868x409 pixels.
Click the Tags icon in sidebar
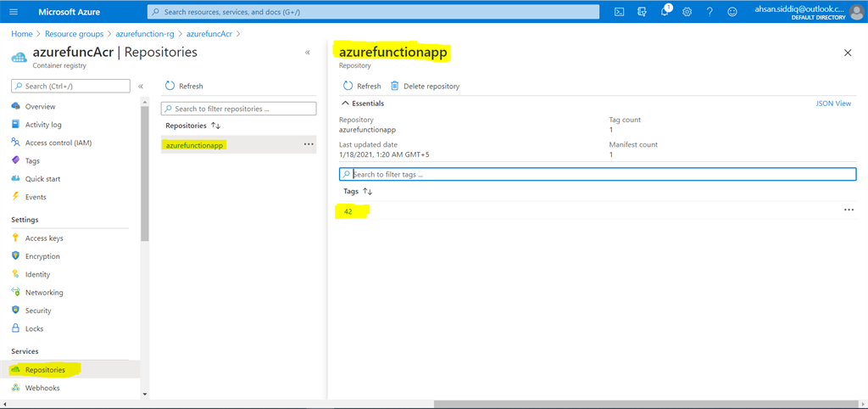tap(16, 160)
